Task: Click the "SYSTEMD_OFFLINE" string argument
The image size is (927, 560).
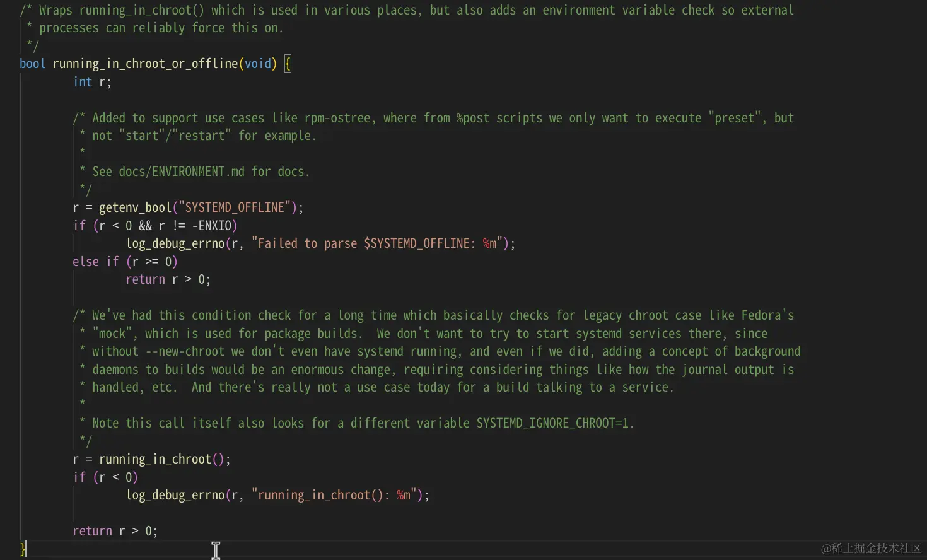Action: point(235,207)
